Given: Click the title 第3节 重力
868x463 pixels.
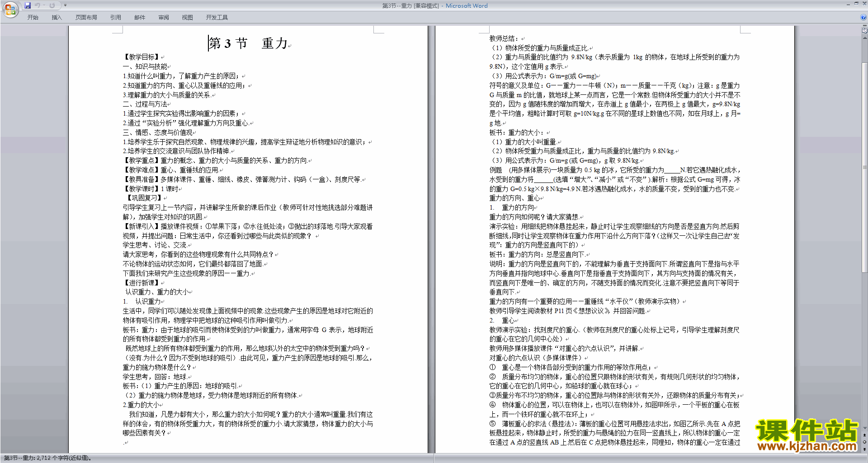Looking at the screenshot, I should click(x=248, y=43).
